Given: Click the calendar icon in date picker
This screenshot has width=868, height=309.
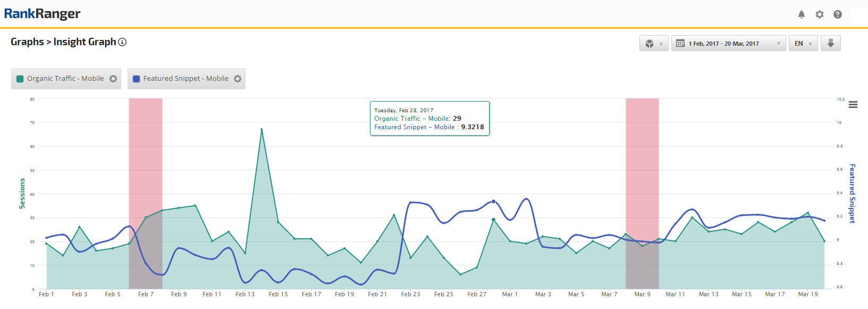Looking at the screenshot, I should click(x=680, y=44).
